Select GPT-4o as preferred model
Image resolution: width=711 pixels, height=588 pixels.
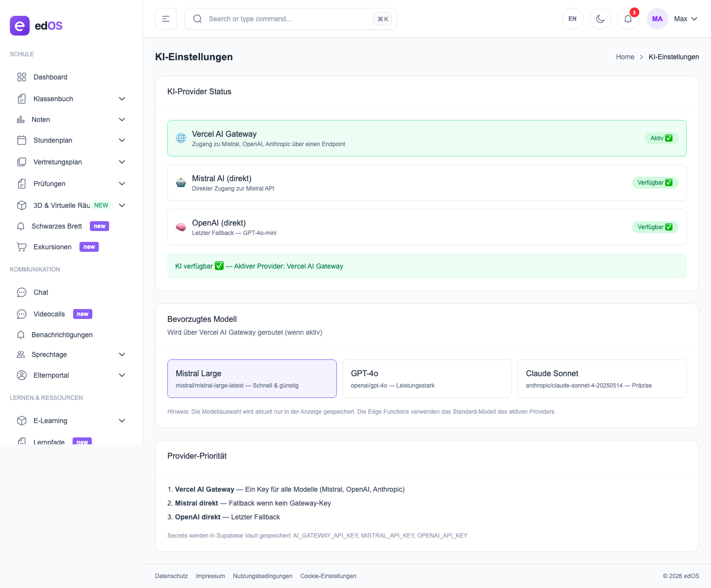coord(427,379)
